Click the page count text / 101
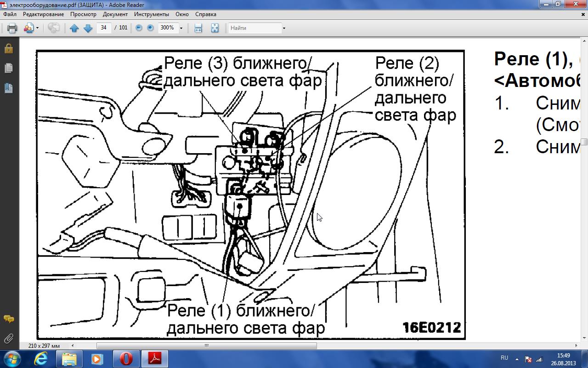 tap(121, 28)
